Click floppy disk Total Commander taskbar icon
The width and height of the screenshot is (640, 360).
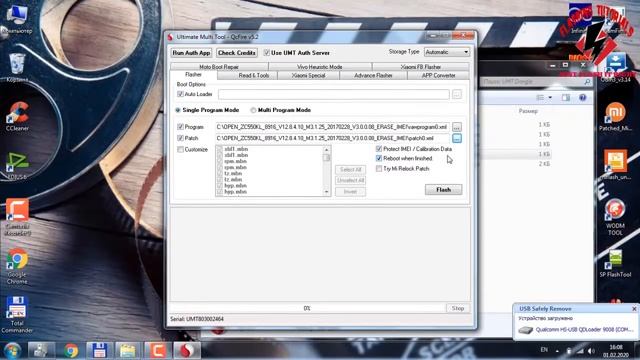pyautogui.click(x=99, y=351)
